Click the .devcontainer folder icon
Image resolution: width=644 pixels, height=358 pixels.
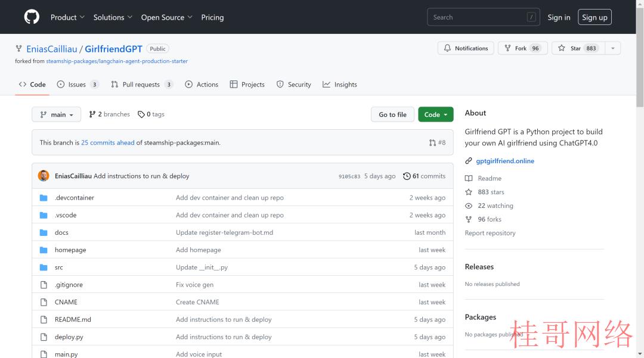click(x=44, y=198)
